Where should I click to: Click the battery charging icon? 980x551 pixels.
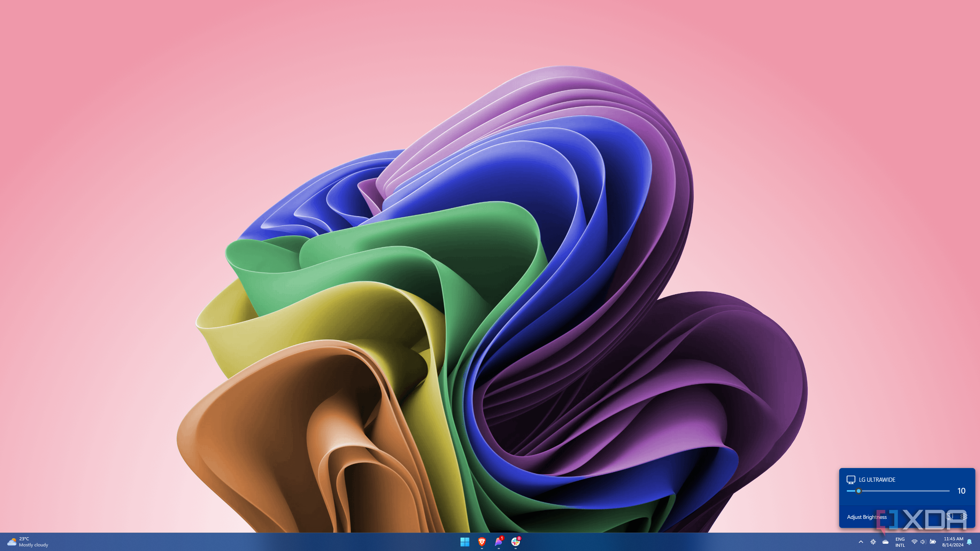933,542
